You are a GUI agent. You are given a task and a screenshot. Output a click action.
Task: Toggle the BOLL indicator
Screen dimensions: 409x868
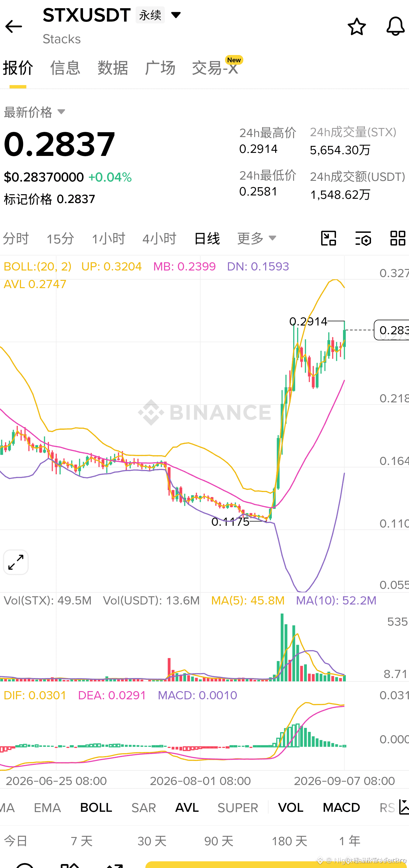96,808
